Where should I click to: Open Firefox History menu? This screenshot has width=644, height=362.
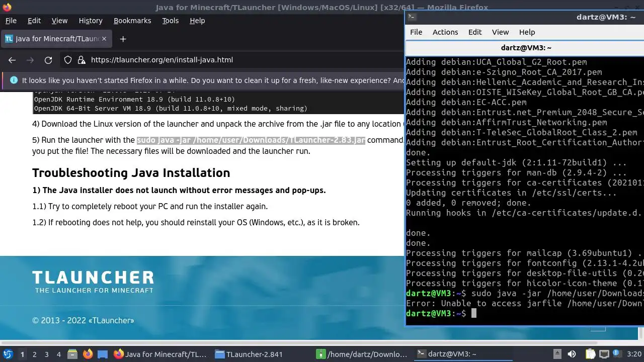point(91,21)
